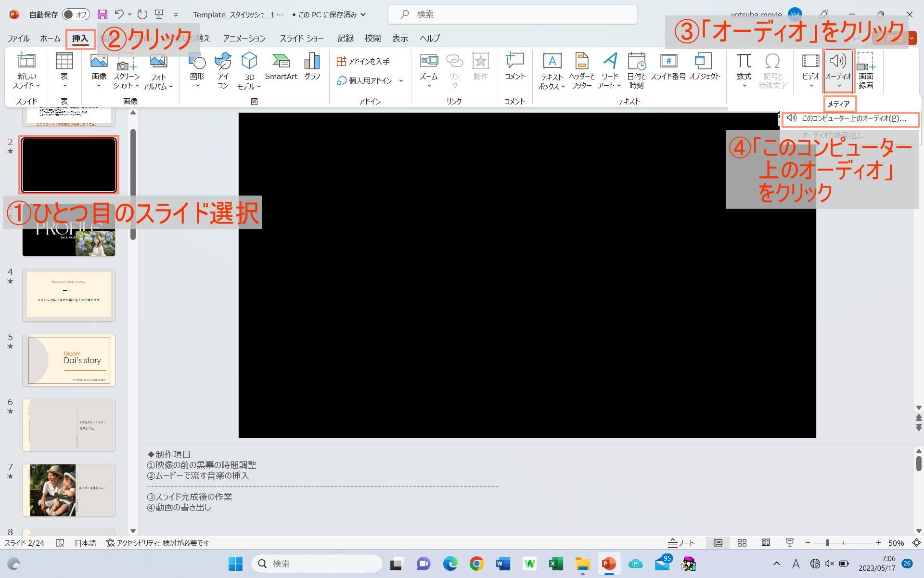Click the ズーム zoom icon

point(429,62)
